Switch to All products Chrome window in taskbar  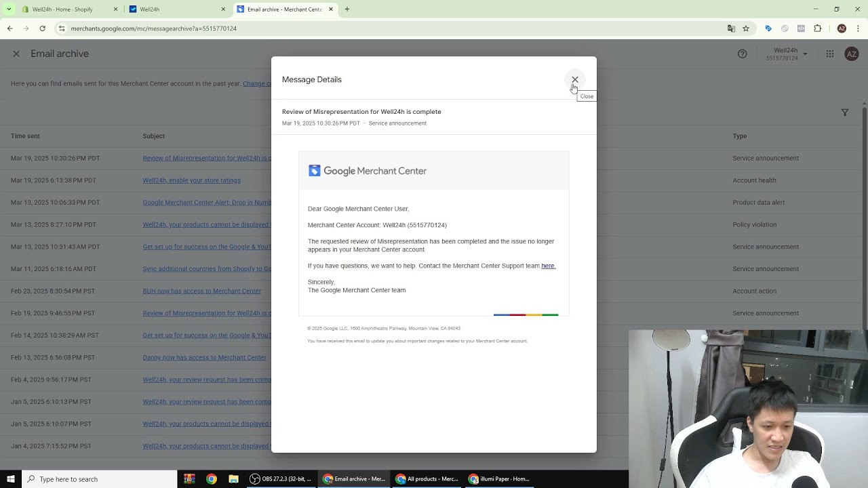point(427,479)
